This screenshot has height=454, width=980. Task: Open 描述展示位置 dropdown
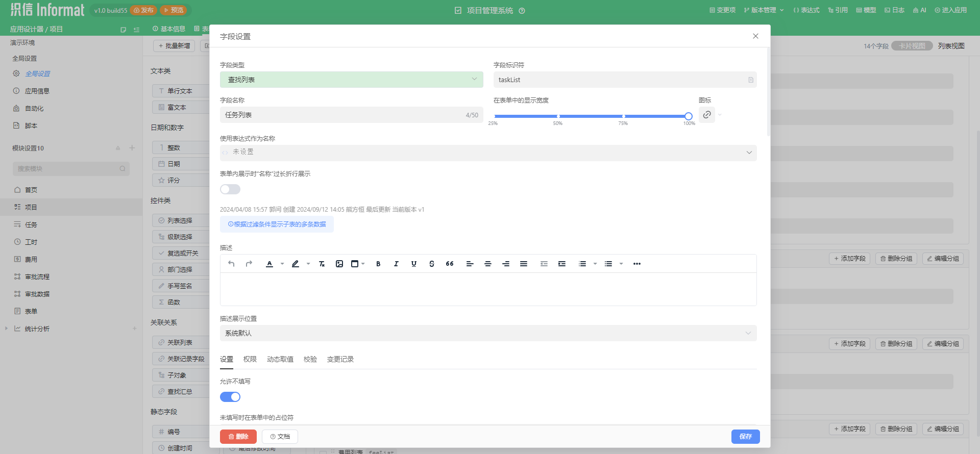pyautogui.click(x=488, y=333)
